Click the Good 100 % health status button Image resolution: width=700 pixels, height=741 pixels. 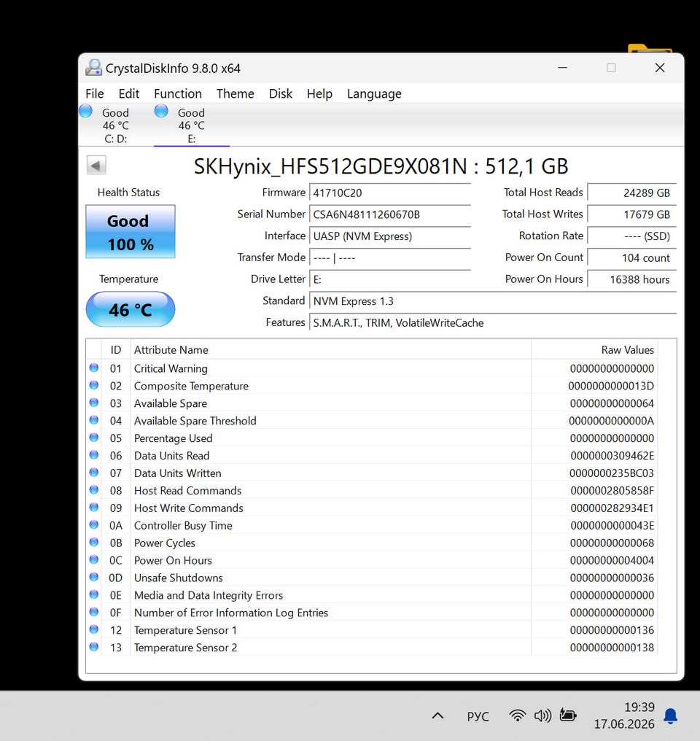pyautogui.click(x=131, y=232)
